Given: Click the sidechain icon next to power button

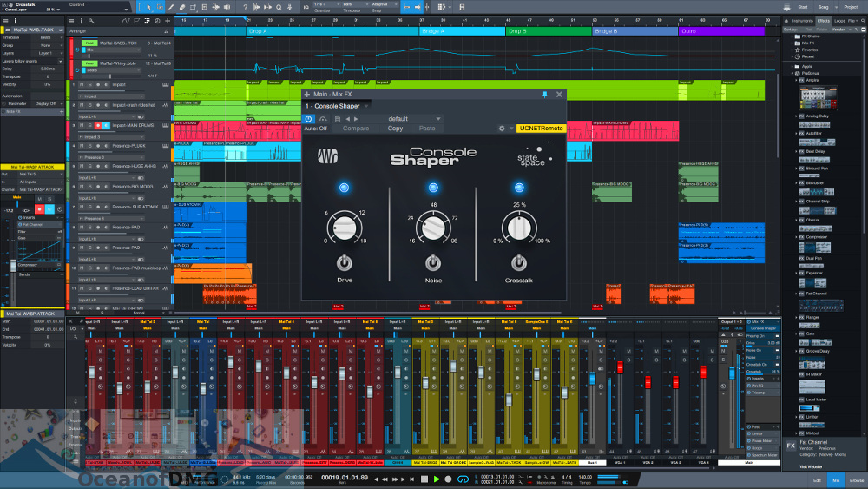Looking at the screenshot, I should pyautogui.click(x=323, y=118).
